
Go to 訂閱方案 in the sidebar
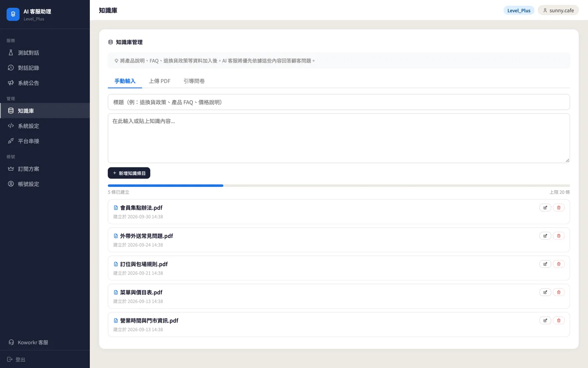coord(45,169)
